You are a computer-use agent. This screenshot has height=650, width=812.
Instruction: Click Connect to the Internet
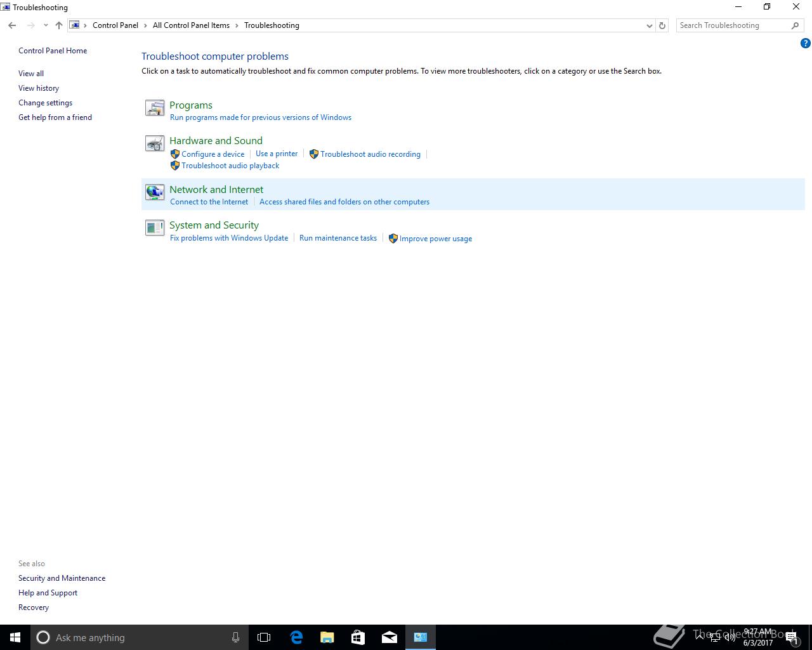click(209, 202)
